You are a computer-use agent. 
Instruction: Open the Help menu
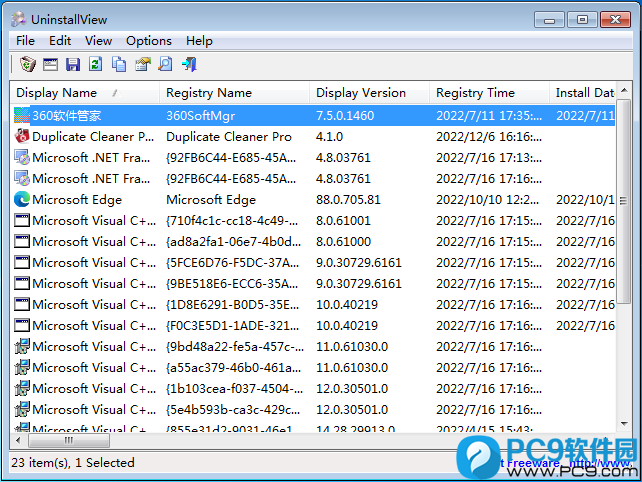click(x=199, y=41)
